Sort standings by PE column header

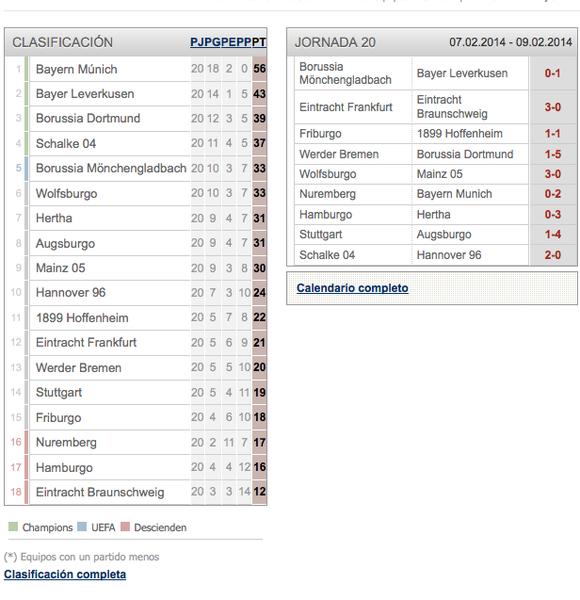coord(229,42)
